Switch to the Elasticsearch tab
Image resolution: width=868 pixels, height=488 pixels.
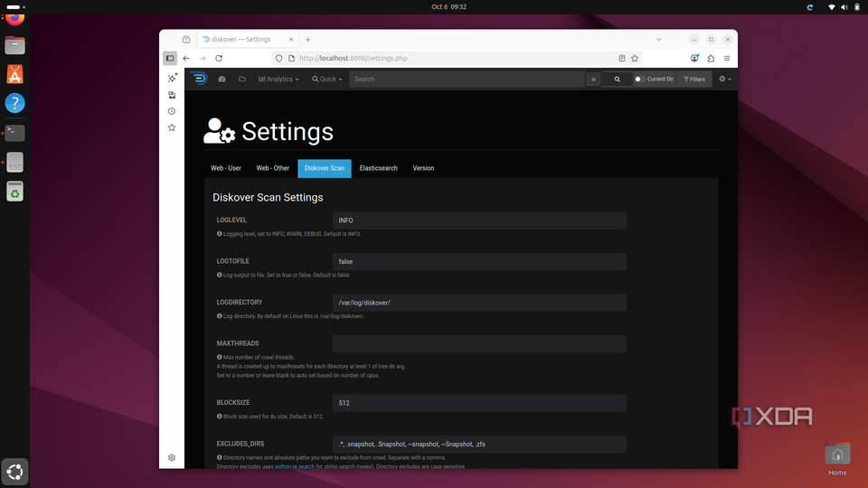[x=378, y=168]
